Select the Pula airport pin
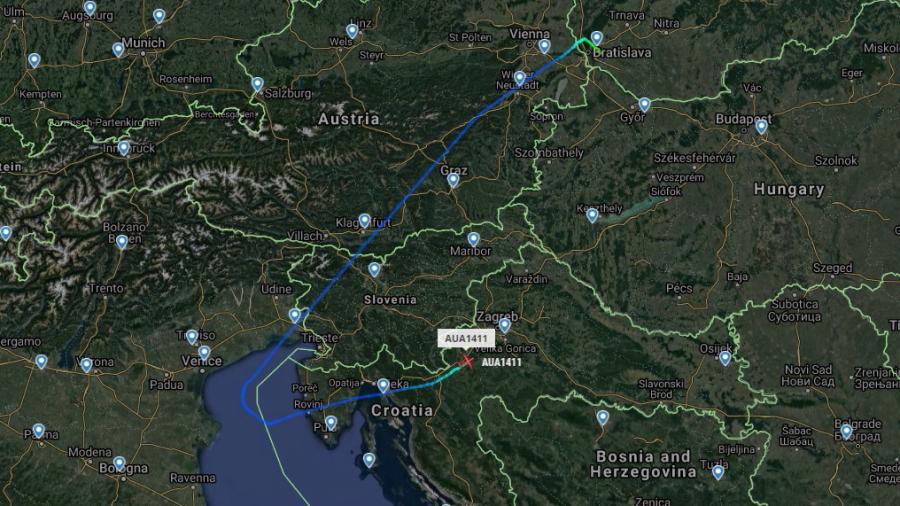The image size is (900, 506). point(331,425)
